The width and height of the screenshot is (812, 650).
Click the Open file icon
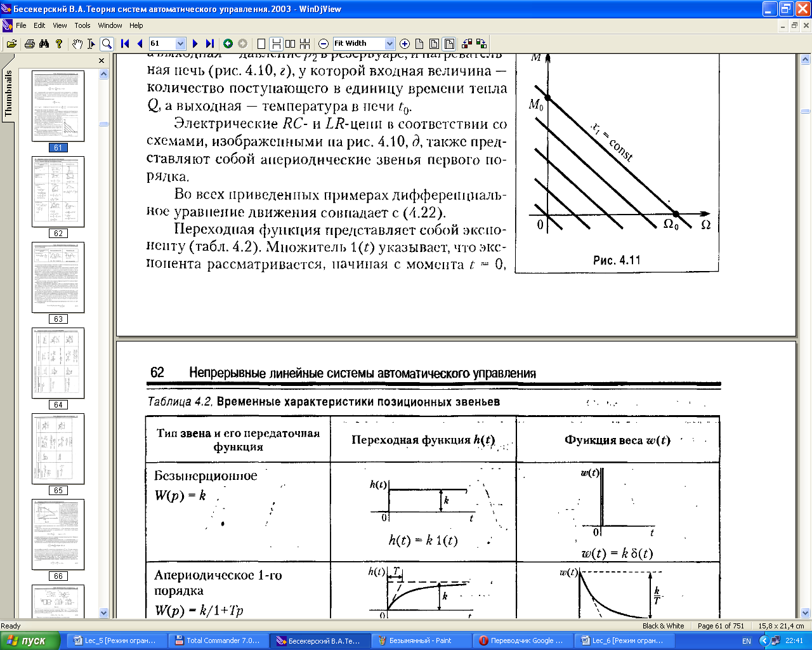pyautogui.click(x=11, y=44)
